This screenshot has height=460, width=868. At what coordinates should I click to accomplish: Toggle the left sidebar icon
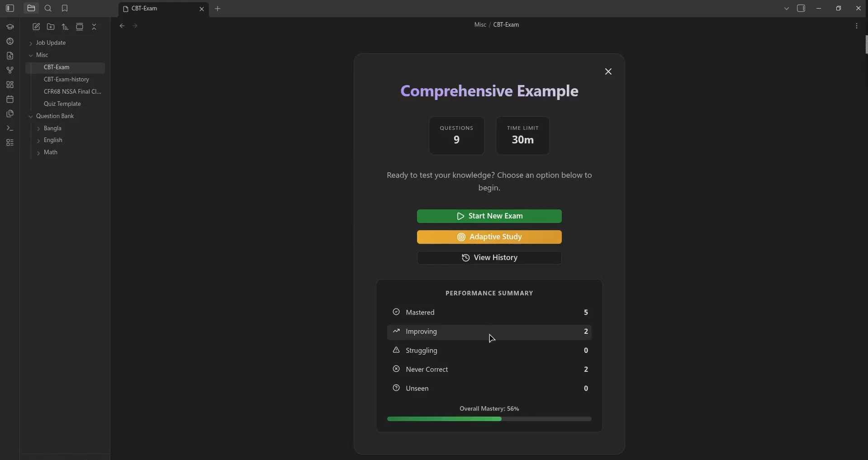click(x=10, y=8)
